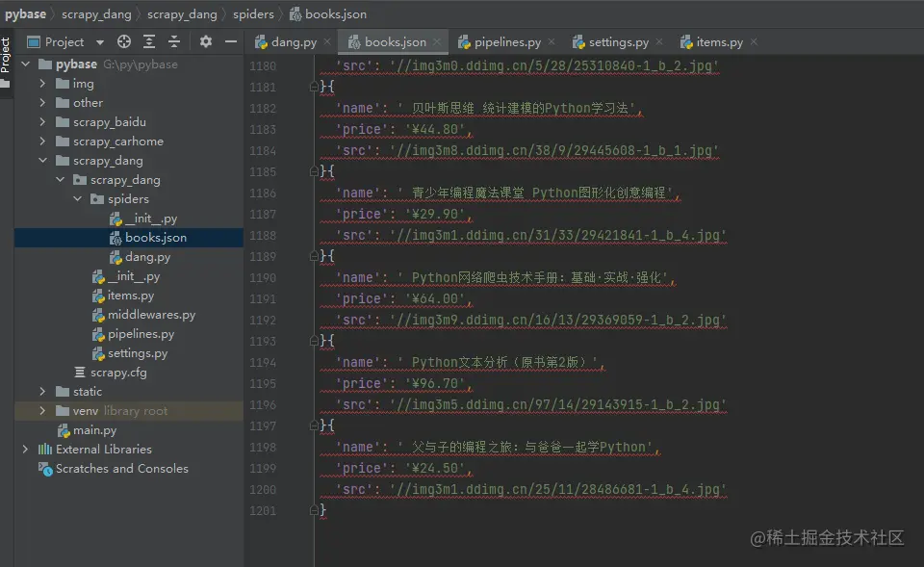This screenshot has width=924, height=567.
Task: Click fold marker on line 1201
Action: click(x=314, y=510)
